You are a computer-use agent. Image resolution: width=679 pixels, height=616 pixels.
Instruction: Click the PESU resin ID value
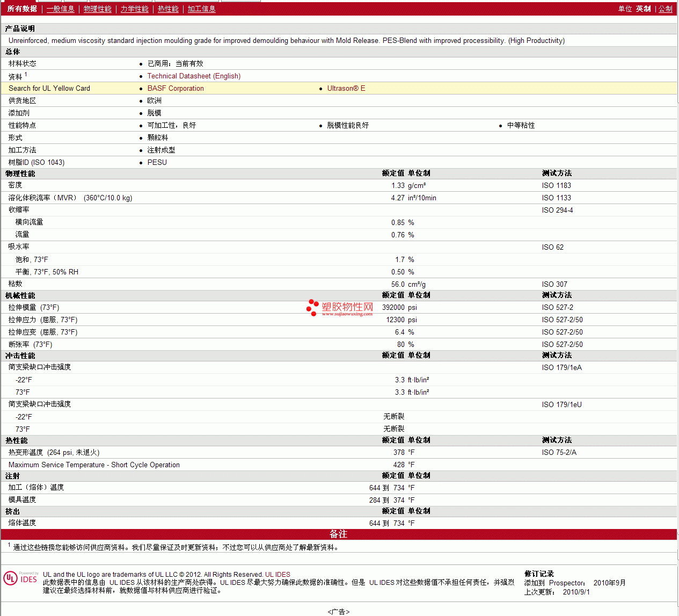[157, 163]
